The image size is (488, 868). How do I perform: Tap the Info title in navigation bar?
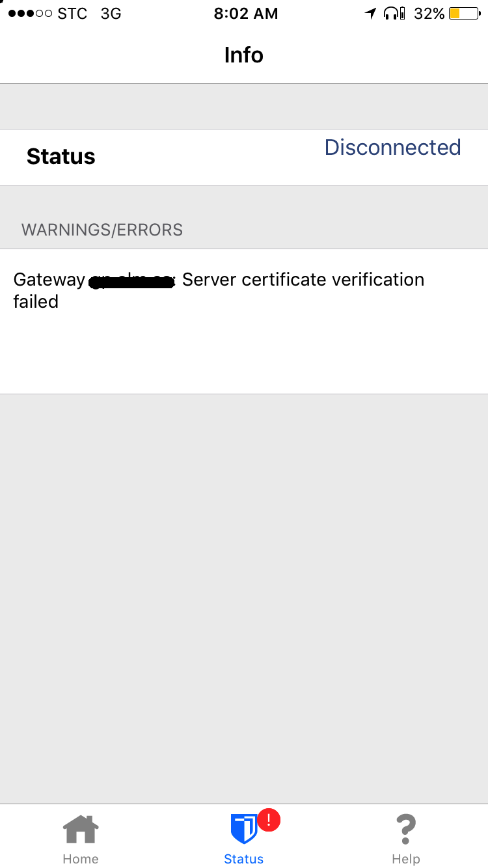pyautogui.click(x=244, y=55)
